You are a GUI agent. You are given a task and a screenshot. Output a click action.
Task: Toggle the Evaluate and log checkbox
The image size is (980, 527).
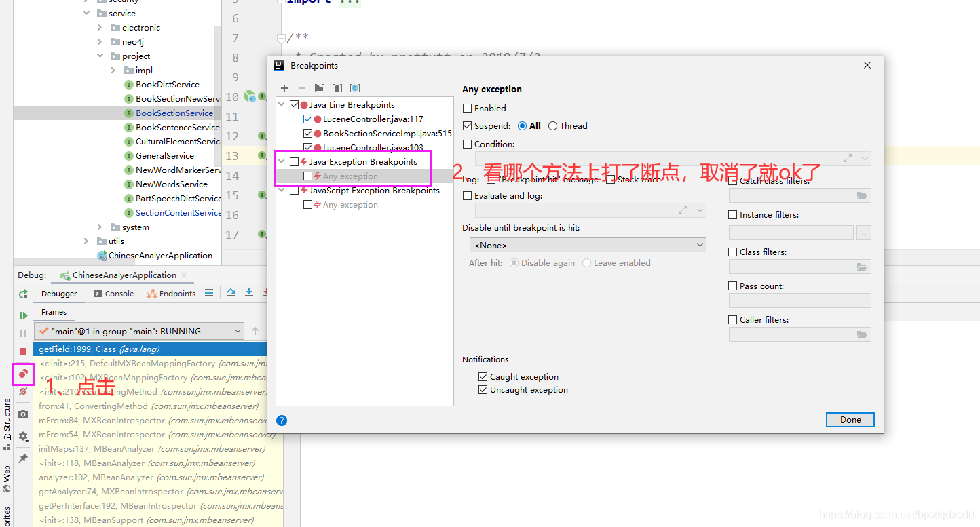(x=467, y=195)
